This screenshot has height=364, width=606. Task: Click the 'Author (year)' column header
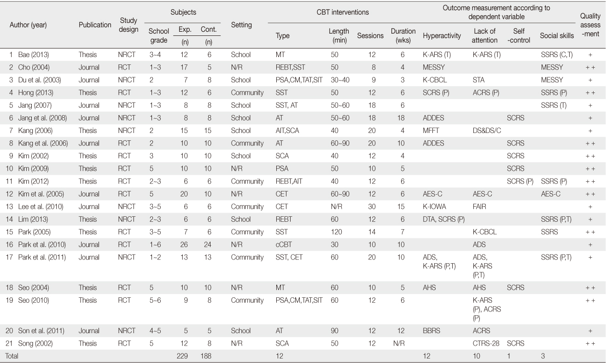point(28,25)
